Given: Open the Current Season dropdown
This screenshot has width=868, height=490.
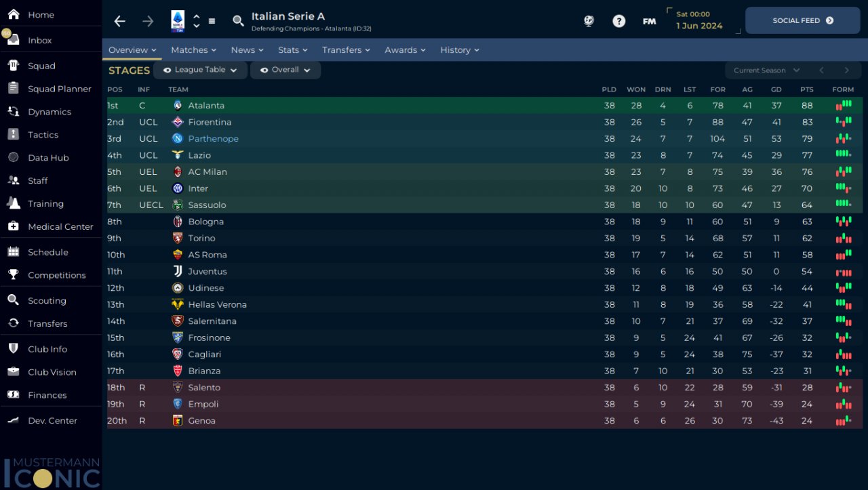Looking at the screenshot, I should 766,70.
